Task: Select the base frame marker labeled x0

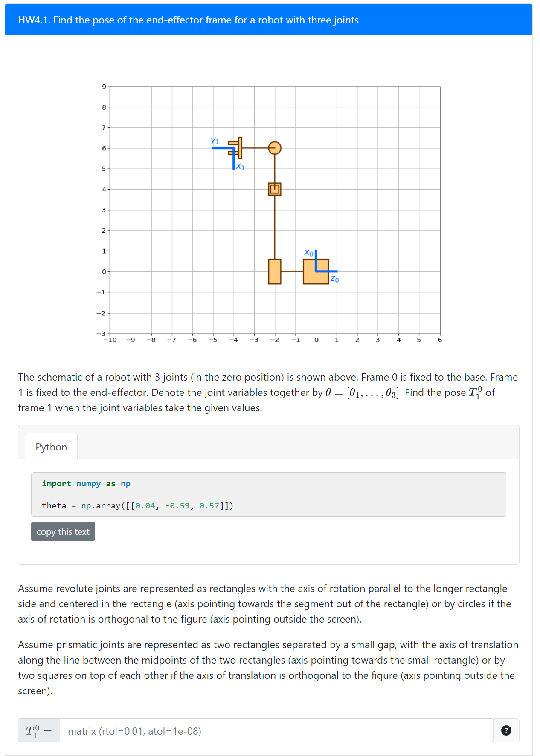Action: click(x=309, y=253)
